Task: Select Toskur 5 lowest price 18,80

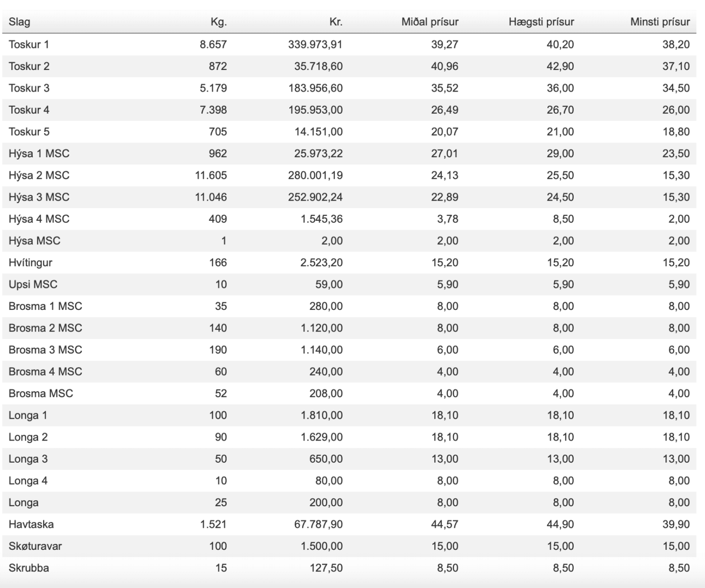Action: (x=676, y=132)
